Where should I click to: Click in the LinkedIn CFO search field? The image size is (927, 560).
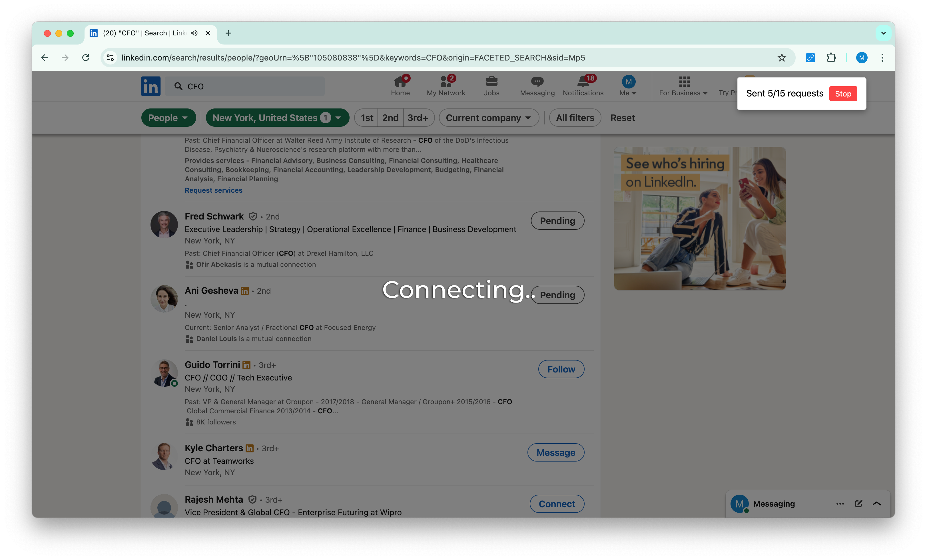[244, 86]
